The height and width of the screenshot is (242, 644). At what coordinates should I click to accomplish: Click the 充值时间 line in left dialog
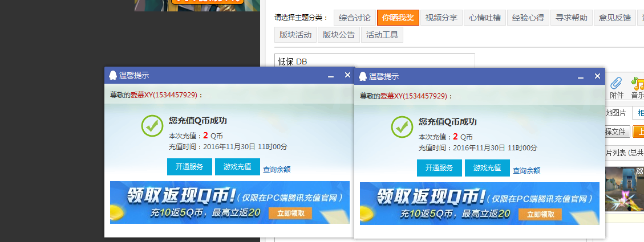click(228, 147)
